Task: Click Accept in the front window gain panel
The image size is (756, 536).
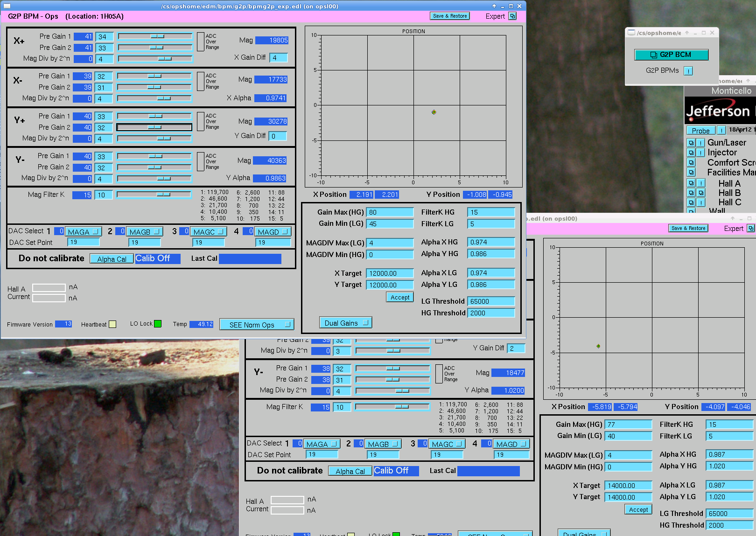Action: coord(400,297)
